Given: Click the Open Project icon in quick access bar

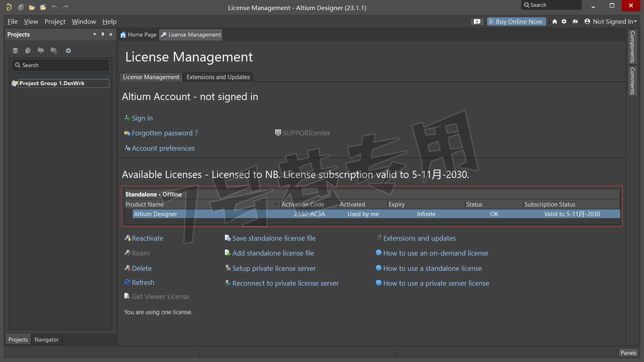Looking at the screenshot, I should [43, 7].
